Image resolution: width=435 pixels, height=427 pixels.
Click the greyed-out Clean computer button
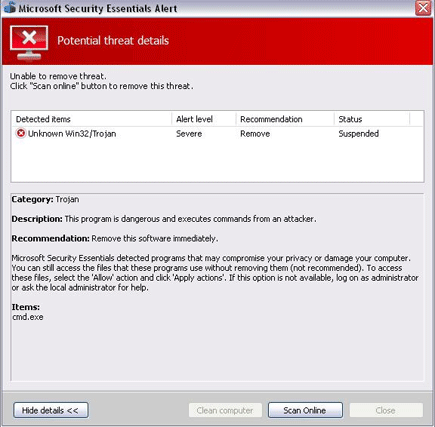[x=225, y=410]
